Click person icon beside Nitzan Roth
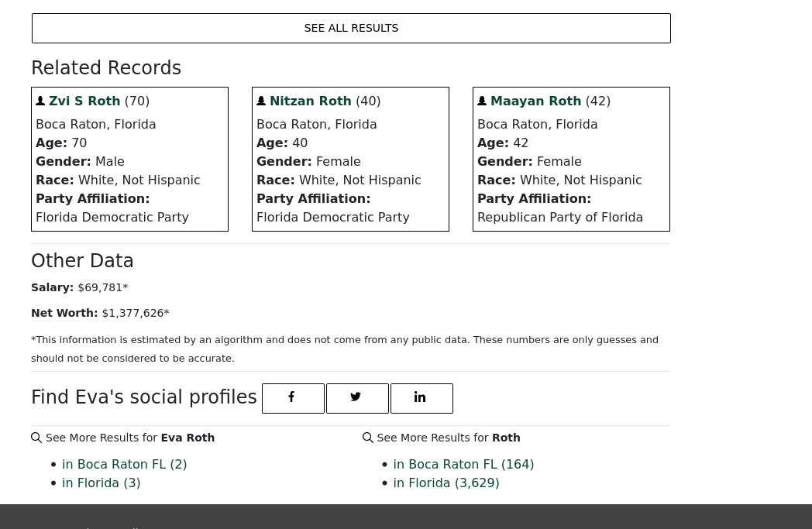Viewport: 812px width, 529px height. pyautogui.click(x=261, y=101)
